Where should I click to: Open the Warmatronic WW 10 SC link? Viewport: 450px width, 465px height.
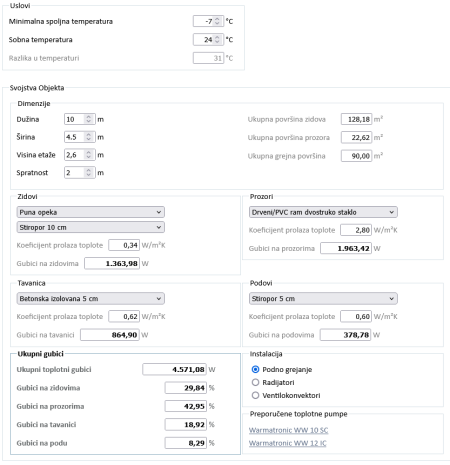[x=288, y=430]
